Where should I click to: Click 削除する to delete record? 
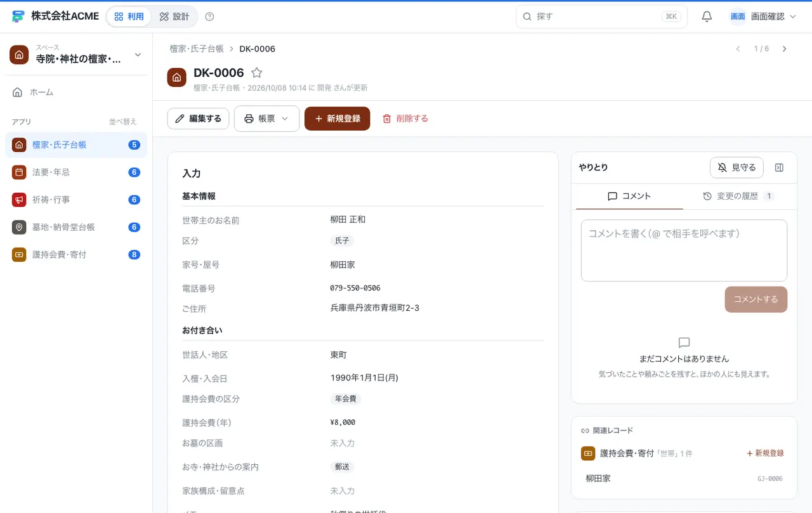405,119
